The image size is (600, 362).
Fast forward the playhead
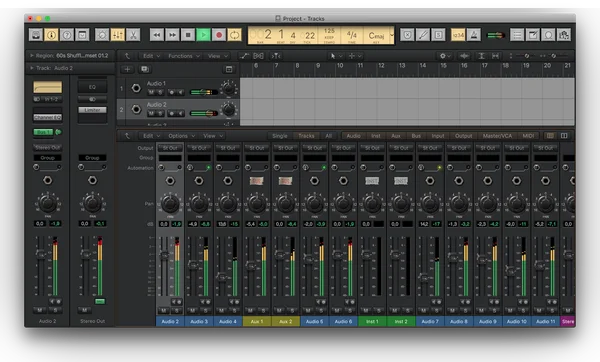pos(172,35)
